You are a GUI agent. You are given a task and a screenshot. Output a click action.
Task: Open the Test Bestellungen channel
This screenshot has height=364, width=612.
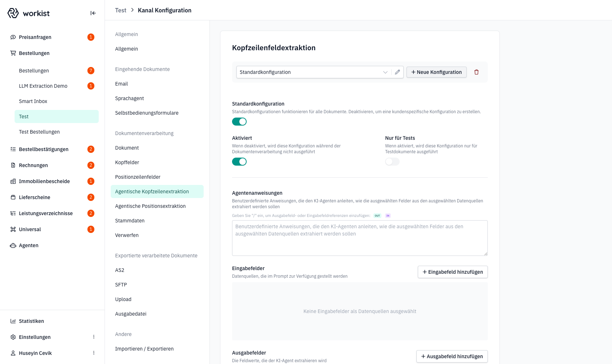[x=56, y=132]
